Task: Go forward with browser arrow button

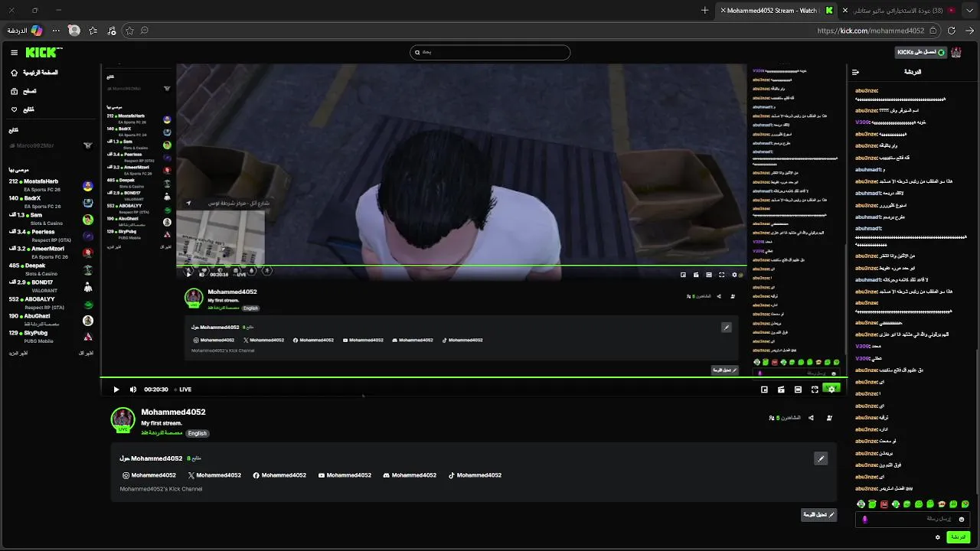Action: (x=969, y=31)
